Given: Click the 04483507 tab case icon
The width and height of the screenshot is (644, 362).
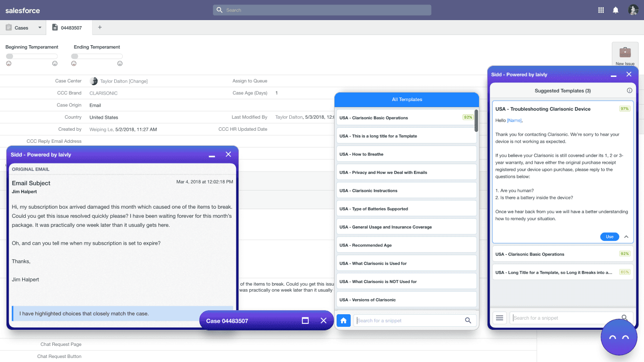Looking at the screenshot, I should point(54,28).
